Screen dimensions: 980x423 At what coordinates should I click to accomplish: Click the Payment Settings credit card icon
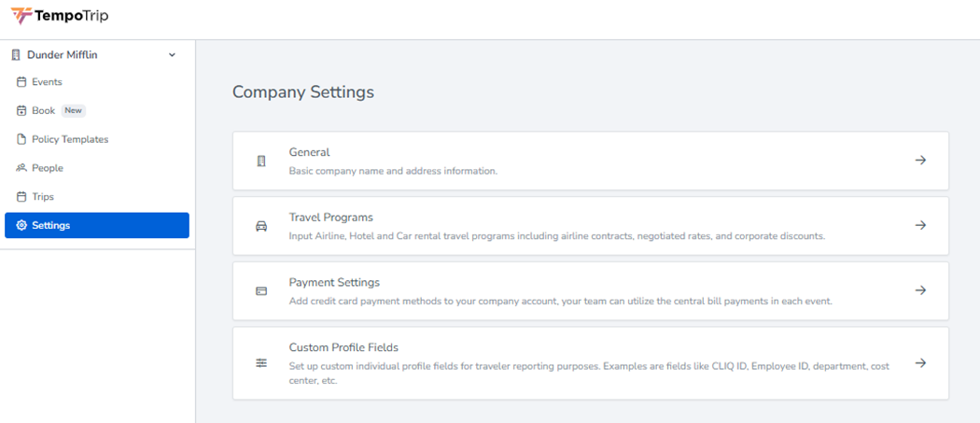click(x=261, y=291)
